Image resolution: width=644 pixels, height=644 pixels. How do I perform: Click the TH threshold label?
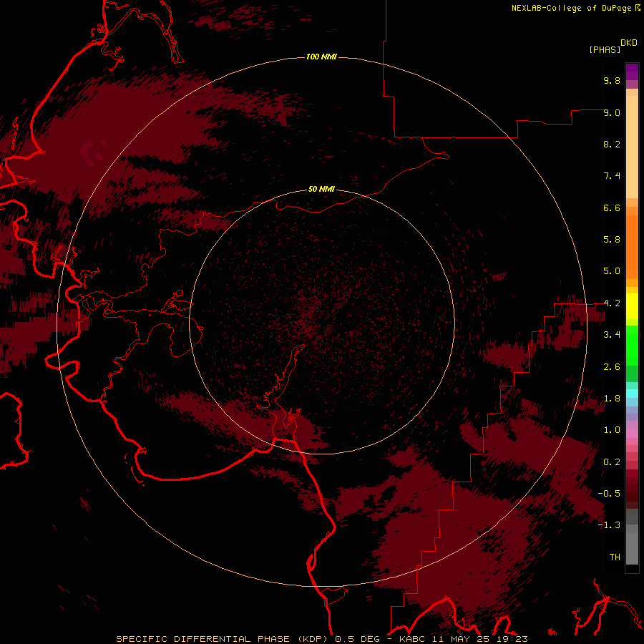tap(615, 557)
